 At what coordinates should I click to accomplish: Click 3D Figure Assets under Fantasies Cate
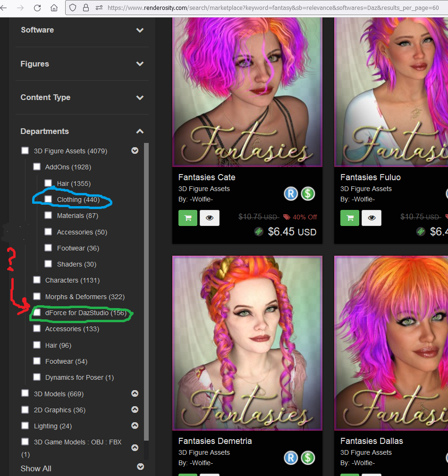click(x=204, y=189)
